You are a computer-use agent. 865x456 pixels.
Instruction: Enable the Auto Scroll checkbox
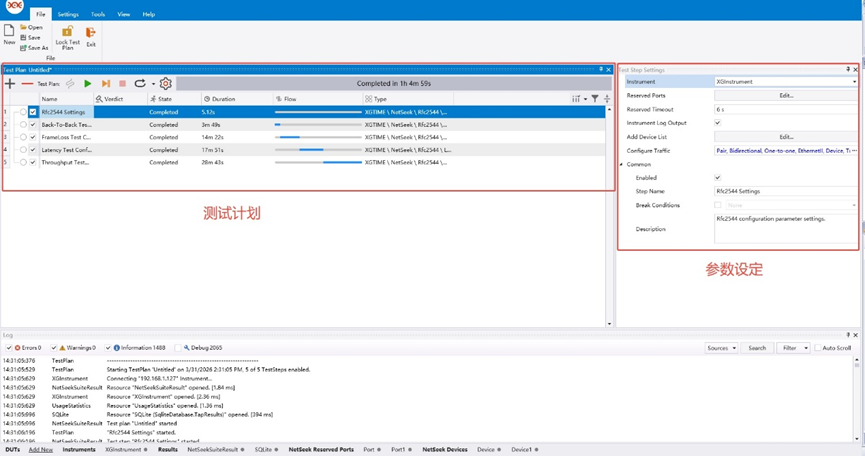click(x=818, y=348)
